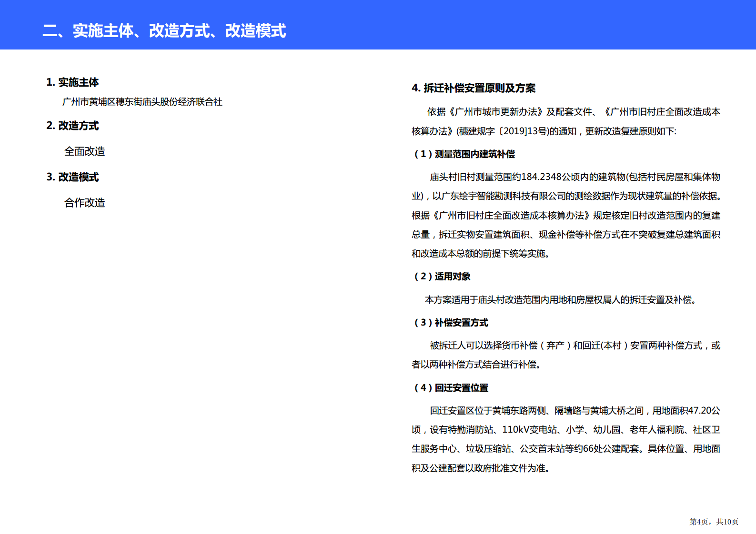Click the text '合作改造'
The image size is (756, 534).
84,203
